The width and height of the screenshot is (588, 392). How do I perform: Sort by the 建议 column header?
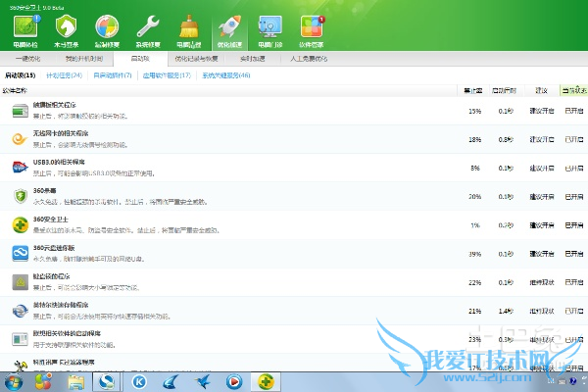(x=541, y=90)
